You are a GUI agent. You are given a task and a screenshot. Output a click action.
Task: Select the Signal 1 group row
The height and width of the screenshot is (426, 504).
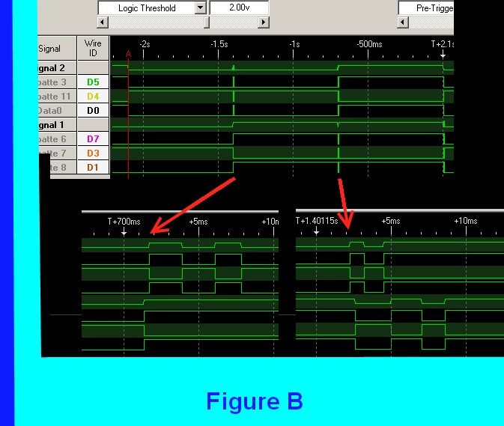pos(57,124)
